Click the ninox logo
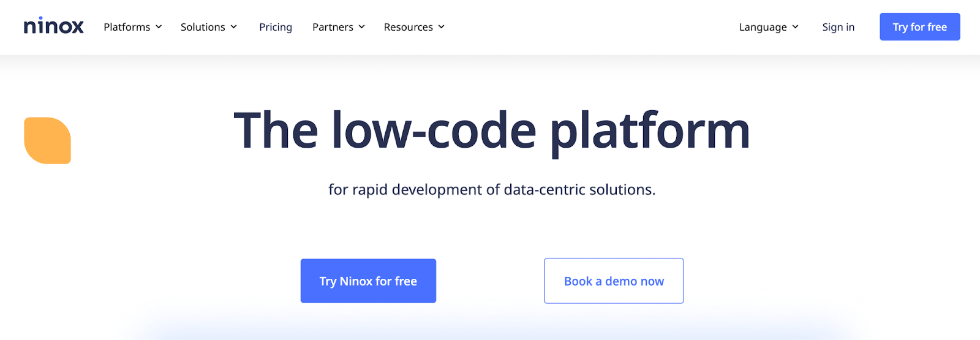 coord(53,26)
